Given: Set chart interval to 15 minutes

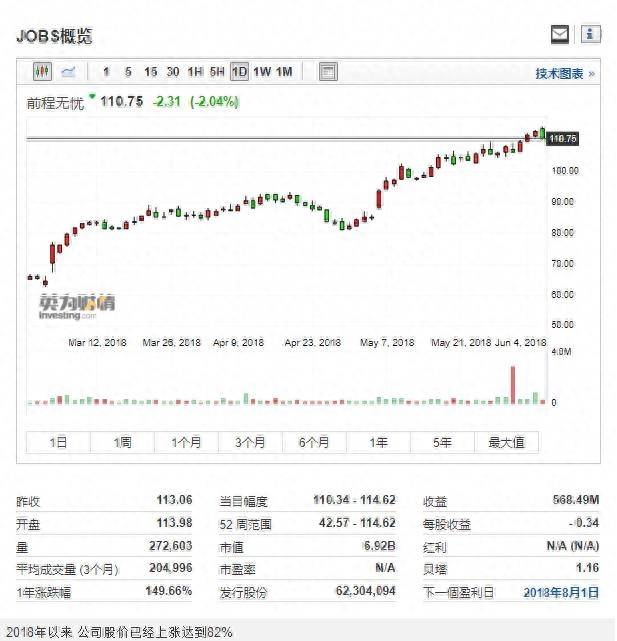Looking at the screenshot, I should pyautogui.click(x=150, y=72).
